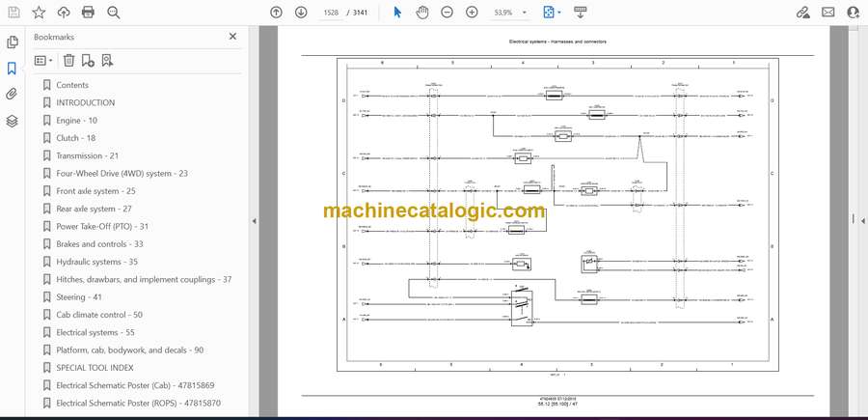This screenshot has height=420, width=868.
Task: Collapse the left navigation pane arrow
Action: [x=254, y=221]
